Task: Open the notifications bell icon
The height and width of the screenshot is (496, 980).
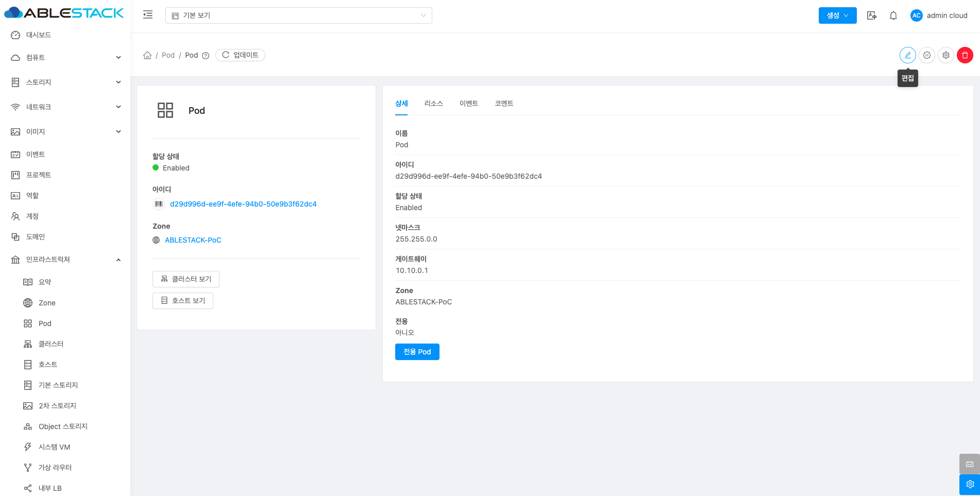Action: click(x=893, y=15)
